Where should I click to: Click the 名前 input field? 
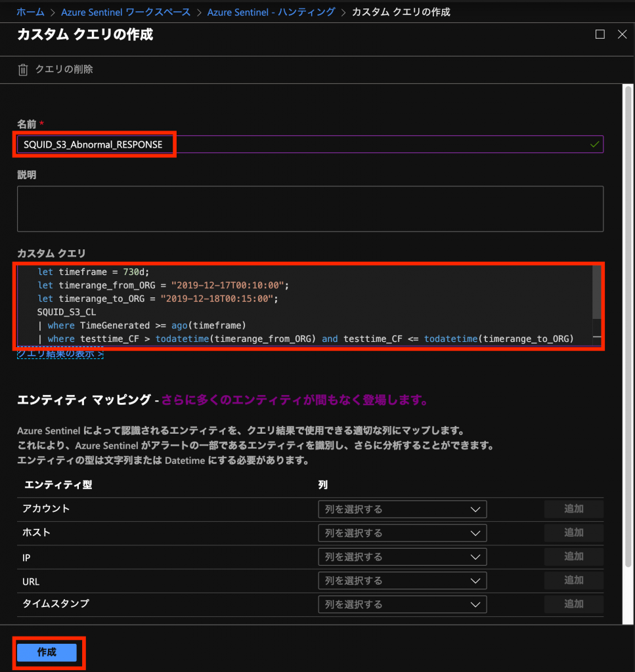(310, 144)
